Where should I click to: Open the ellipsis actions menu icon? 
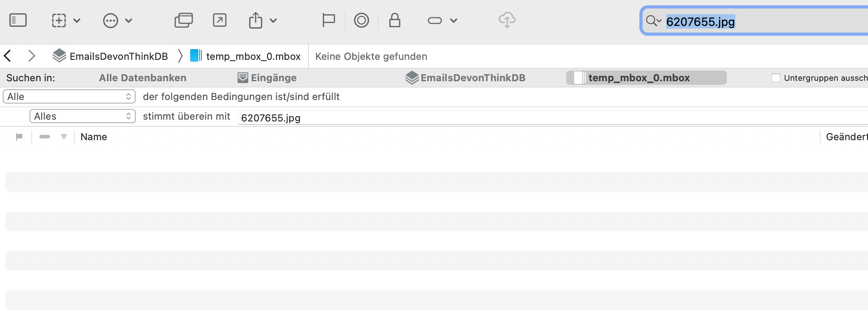(110, 21)
